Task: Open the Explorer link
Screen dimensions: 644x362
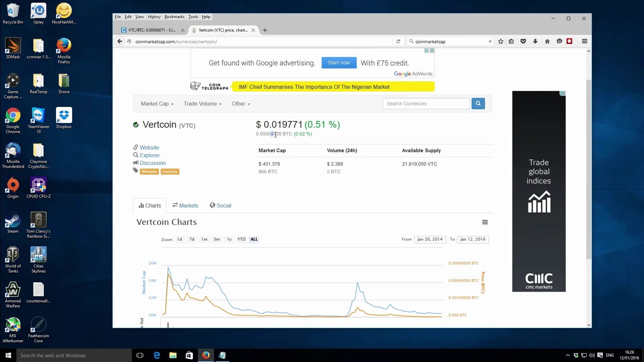Action: coord(150,155)
